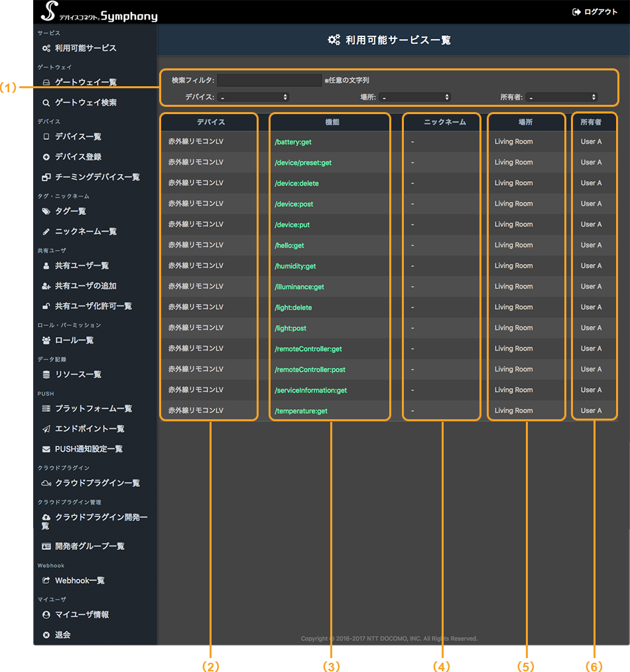Screen dimensions: 630x672
Task: Click the デバイス column header
Action: (210, 122)
